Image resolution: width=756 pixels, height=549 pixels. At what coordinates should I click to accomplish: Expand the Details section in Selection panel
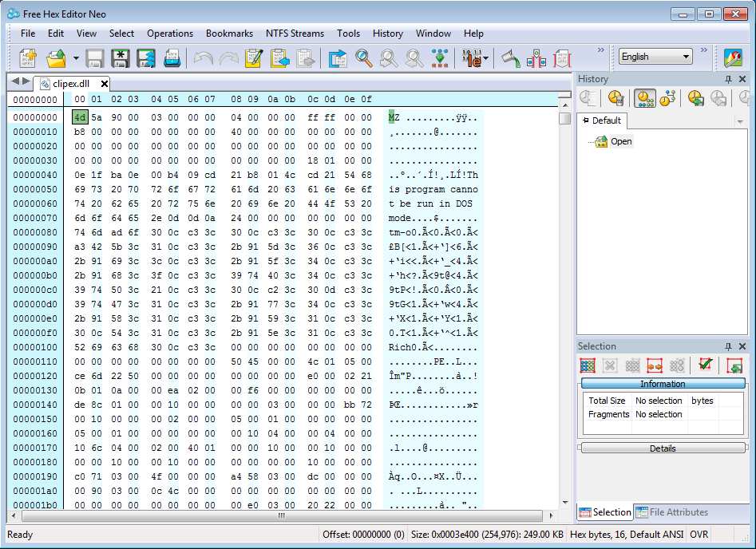coord(663,448)
